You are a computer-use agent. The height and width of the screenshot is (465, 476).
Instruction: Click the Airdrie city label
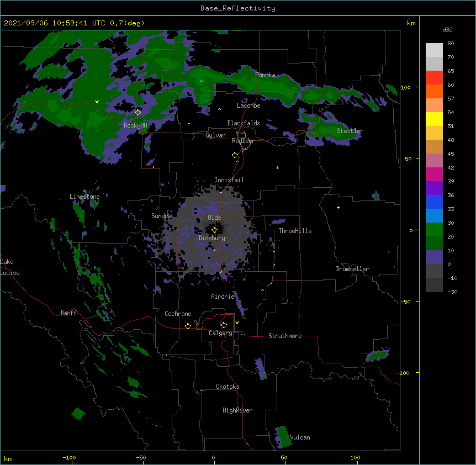click(x=223, y=297)
